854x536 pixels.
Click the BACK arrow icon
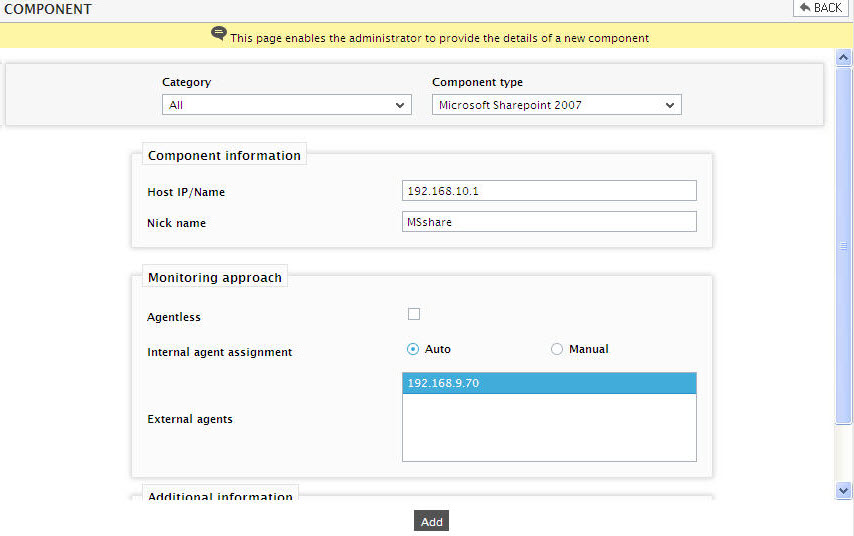804,7
